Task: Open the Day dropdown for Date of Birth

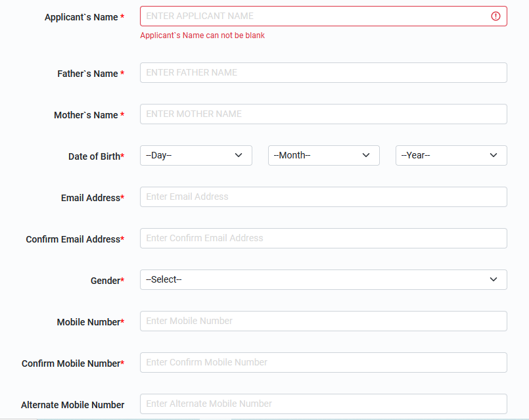Action: [196, 156]
